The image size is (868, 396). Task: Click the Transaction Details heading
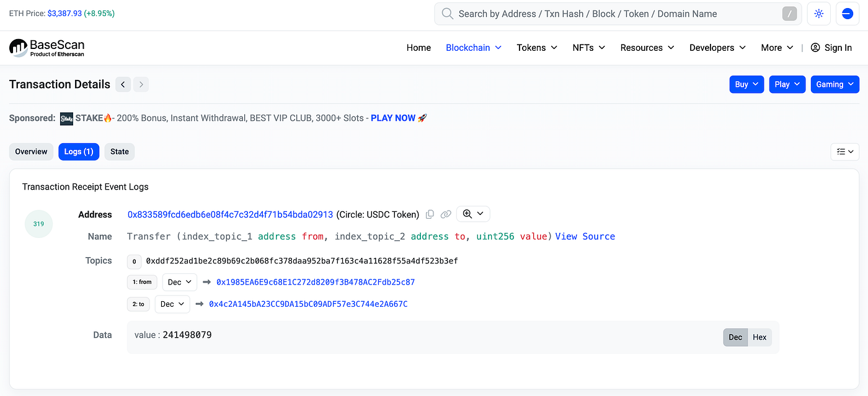pos(60,84)
